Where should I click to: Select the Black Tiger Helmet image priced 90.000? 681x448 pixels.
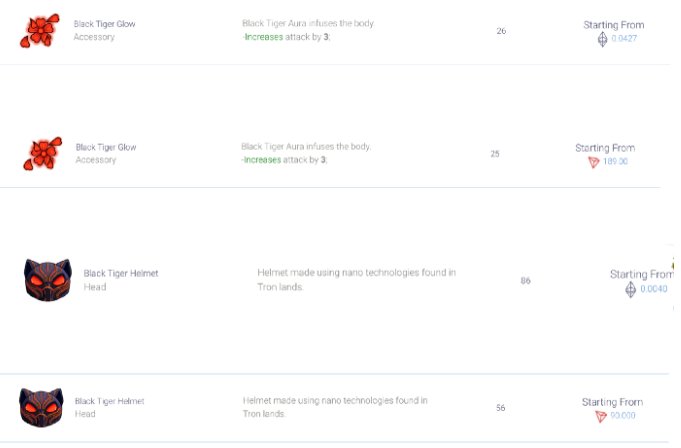click(41, 407)
